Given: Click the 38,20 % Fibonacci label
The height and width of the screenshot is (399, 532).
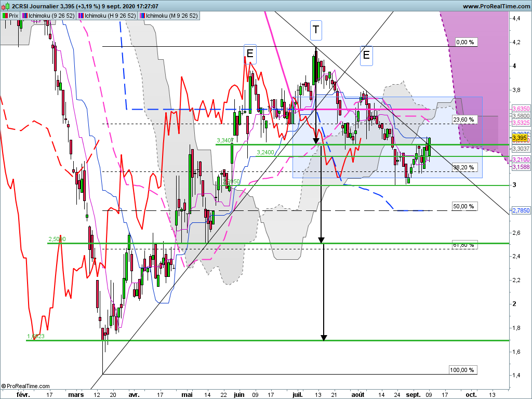Looking at the screenshot, I should tap(463, 167).
